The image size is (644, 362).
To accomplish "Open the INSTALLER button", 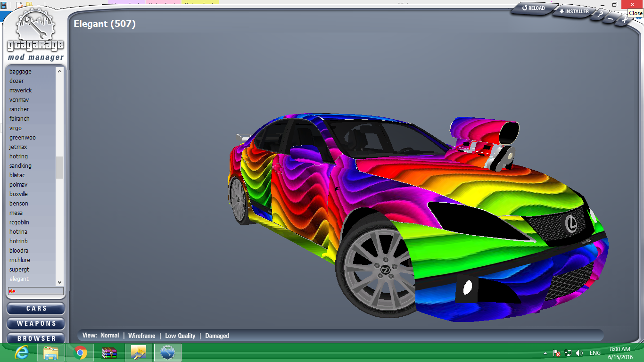I will tap(574, 11).
